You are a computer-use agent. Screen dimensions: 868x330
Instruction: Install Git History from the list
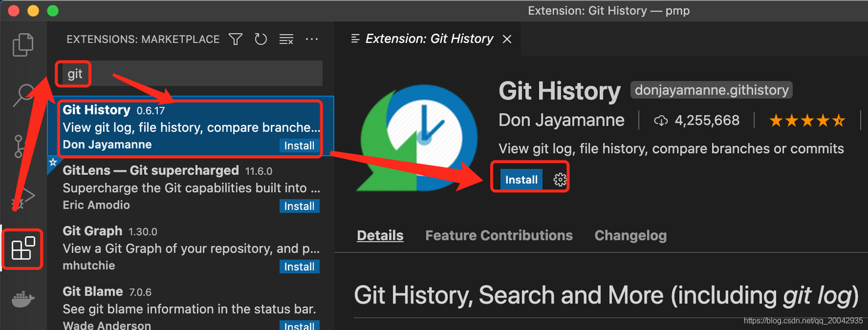point(299,146)
